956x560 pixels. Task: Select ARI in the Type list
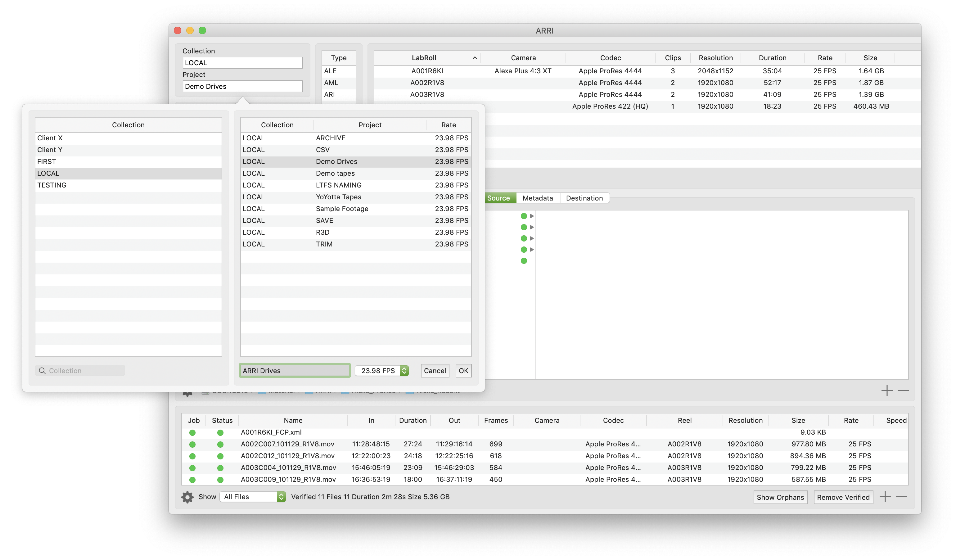(339, 94)
